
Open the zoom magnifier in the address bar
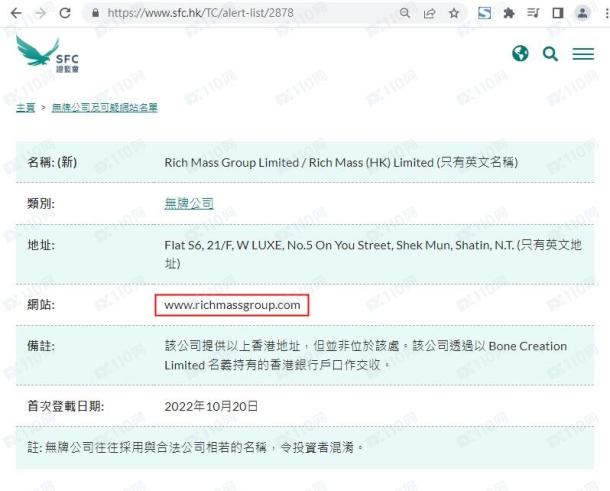coord(405,13)
